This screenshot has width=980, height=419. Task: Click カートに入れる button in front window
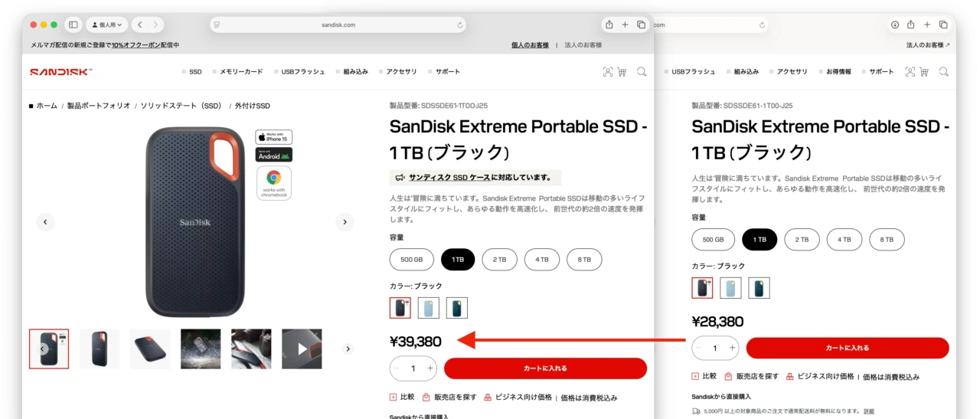click(545, 368)
